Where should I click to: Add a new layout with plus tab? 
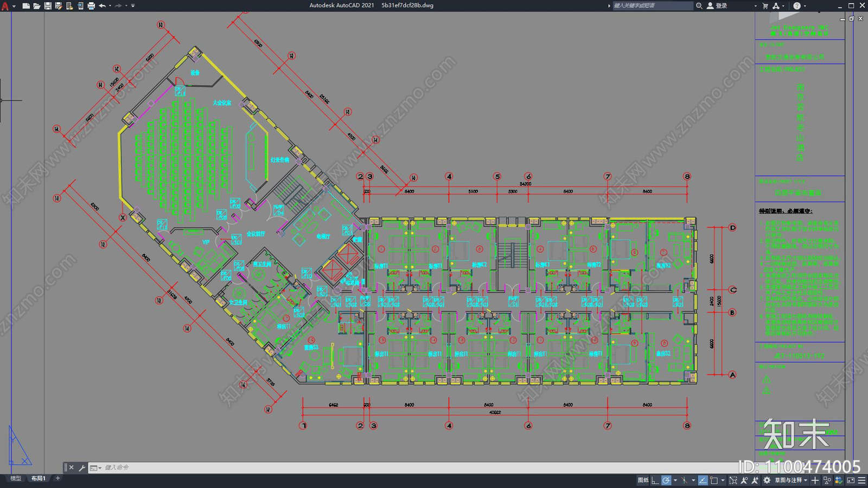(x=58, y=478)
